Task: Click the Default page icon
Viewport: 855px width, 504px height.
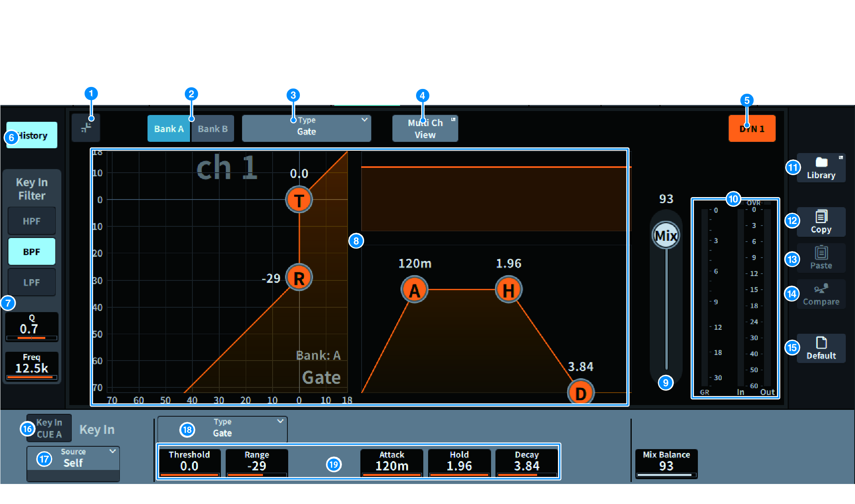Action: point(821,343)
